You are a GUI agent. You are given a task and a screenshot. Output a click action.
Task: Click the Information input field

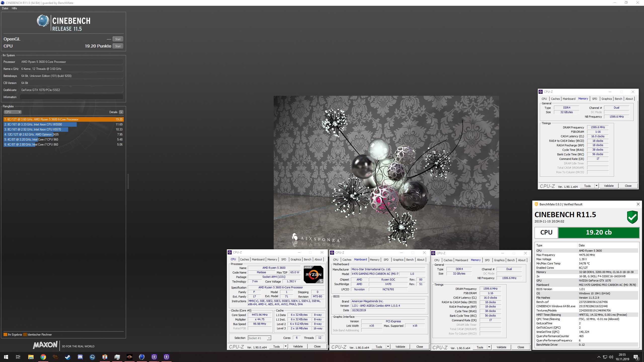click(72, 97)
